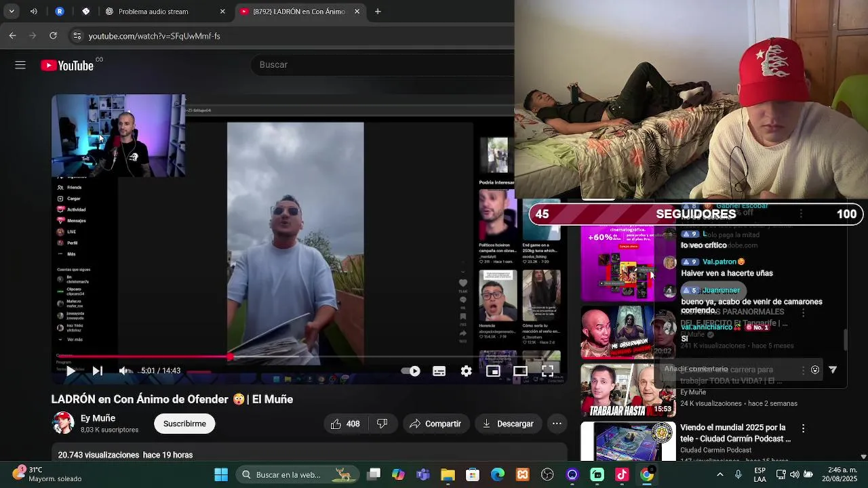Open a new browser tab
This screenshot has height=488, width=868.
point(378,12)
